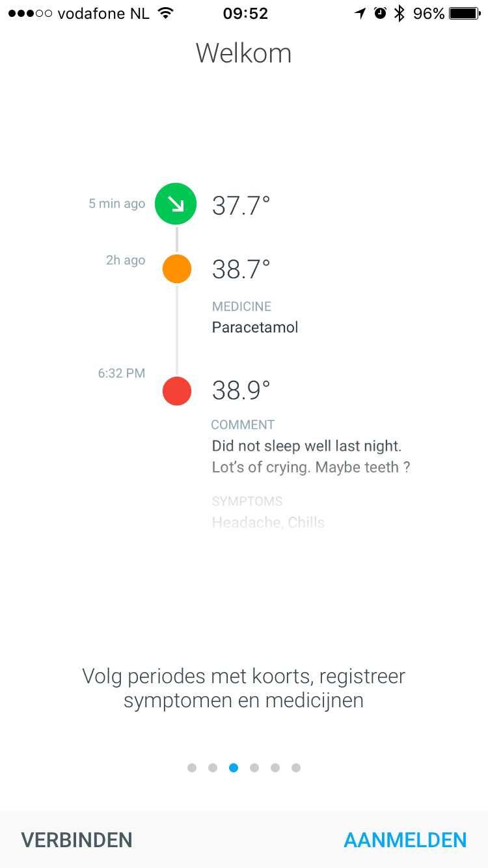Jump to the fourth page indicator dot

click(254, 768)
